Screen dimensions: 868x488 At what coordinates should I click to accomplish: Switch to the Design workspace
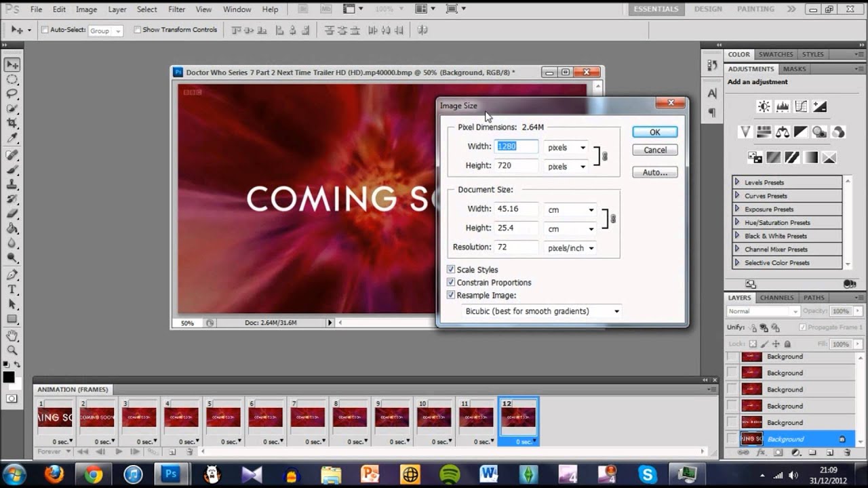pos(708,9)
